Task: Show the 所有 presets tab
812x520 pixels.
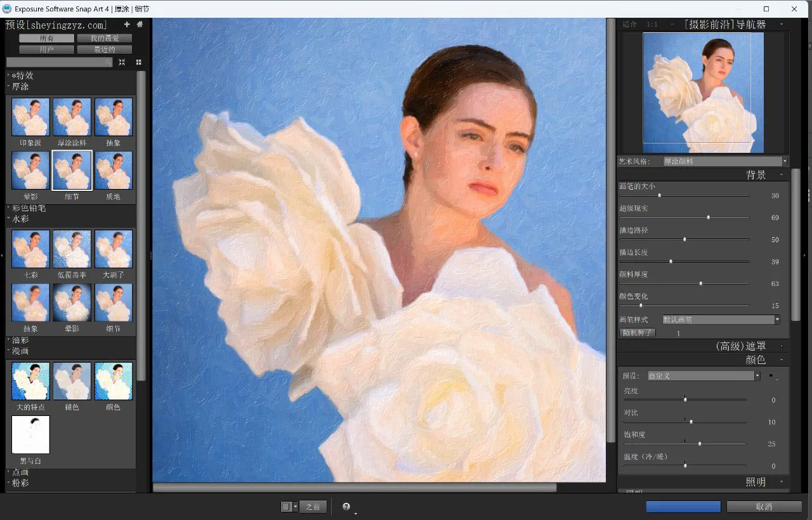Action: 47,38
